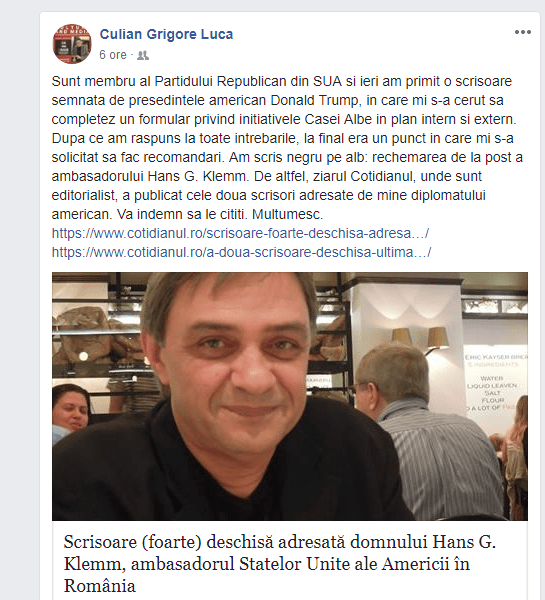545x600 pixels.
Task: Click the man in striped shirt in photo
Action: (429, 430)
